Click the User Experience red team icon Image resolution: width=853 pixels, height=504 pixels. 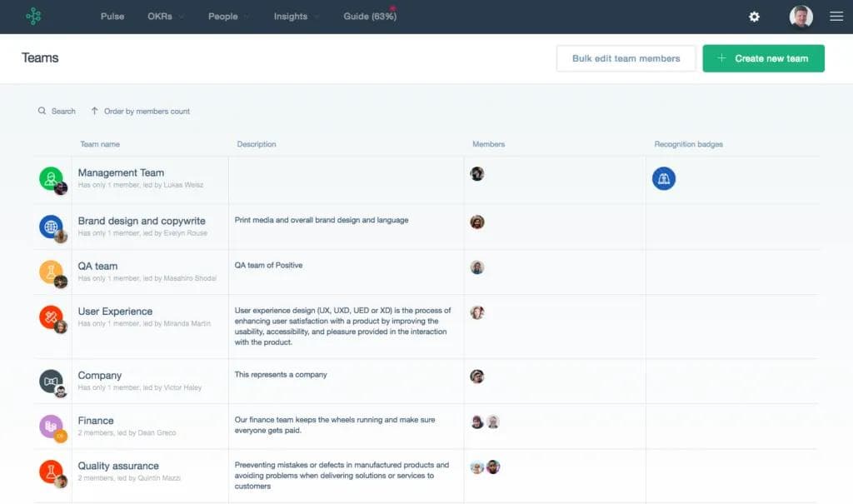[50, 318]
